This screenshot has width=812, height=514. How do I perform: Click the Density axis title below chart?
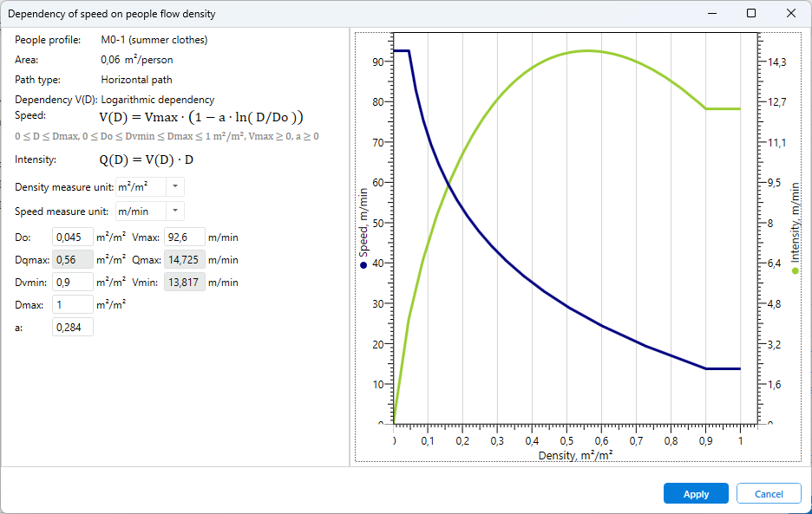click(x=575, y=455)
